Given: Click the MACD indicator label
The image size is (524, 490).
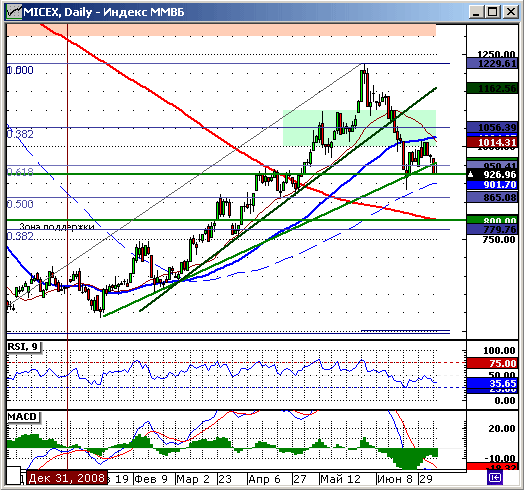Looking at the screenshot, I should click(23, 417).
